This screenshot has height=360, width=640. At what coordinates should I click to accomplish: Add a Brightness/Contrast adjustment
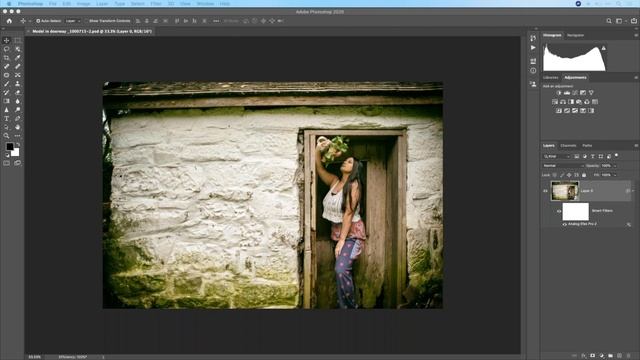point(559,93)
